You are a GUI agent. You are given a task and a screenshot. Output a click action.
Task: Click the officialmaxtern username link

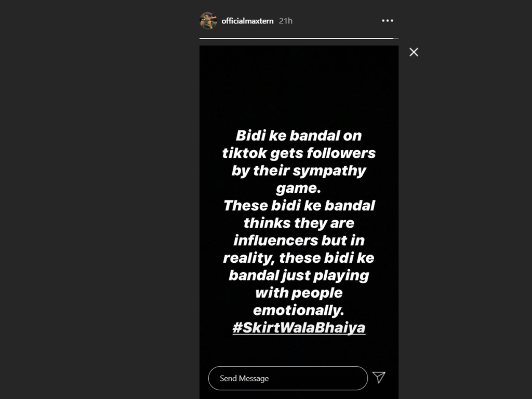coord(247,21)
